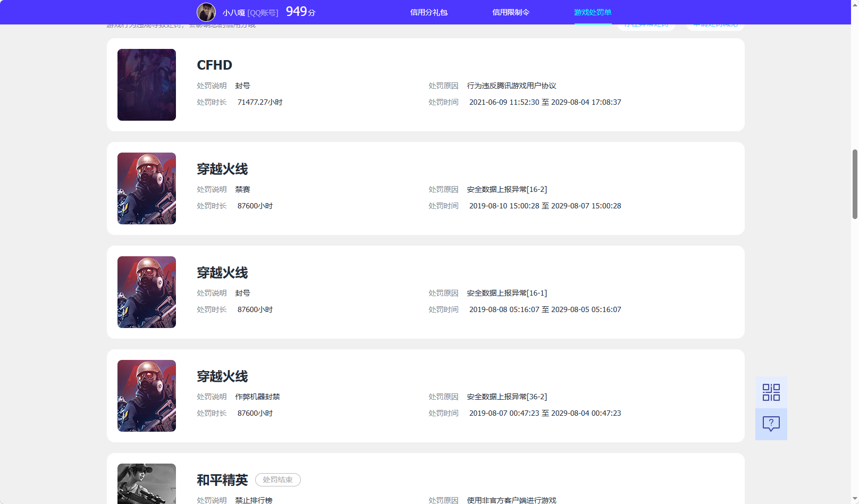
Task: Click the 处罚结束 status badge
Action: (277, 480)
